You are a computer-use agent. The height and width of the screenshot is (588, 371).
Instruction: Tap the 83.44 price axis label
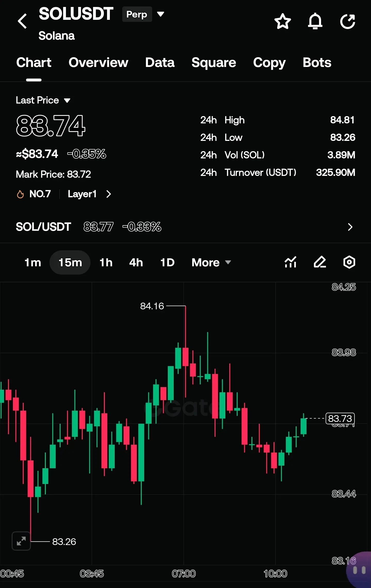pos(344,494)
